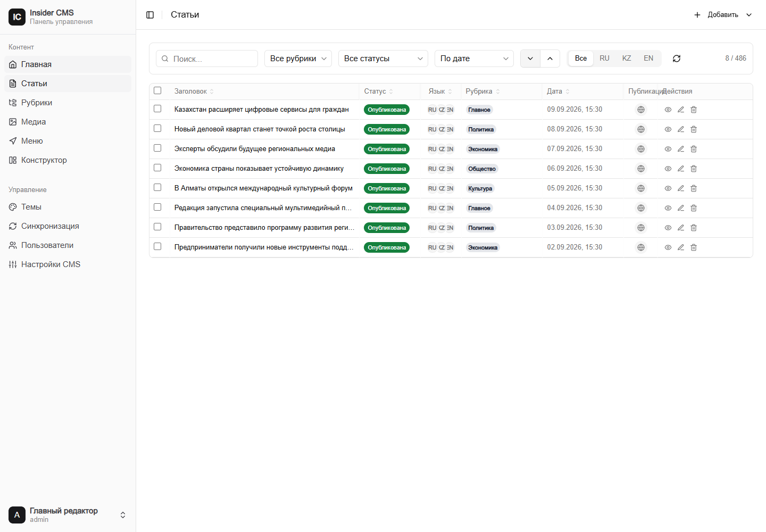
Task: Open publication globe for Экономика страны article
Action: 641,169
